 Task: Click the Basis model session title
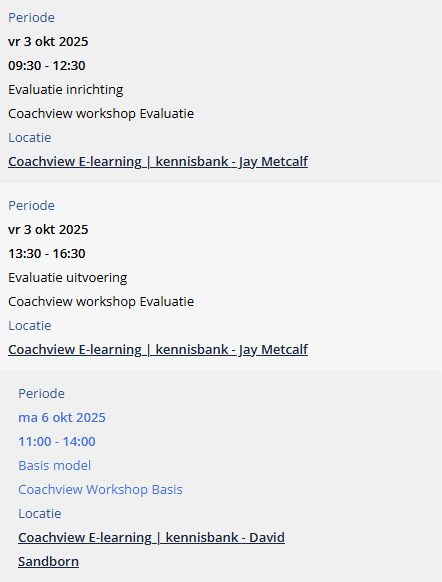(x=55, y=466)
